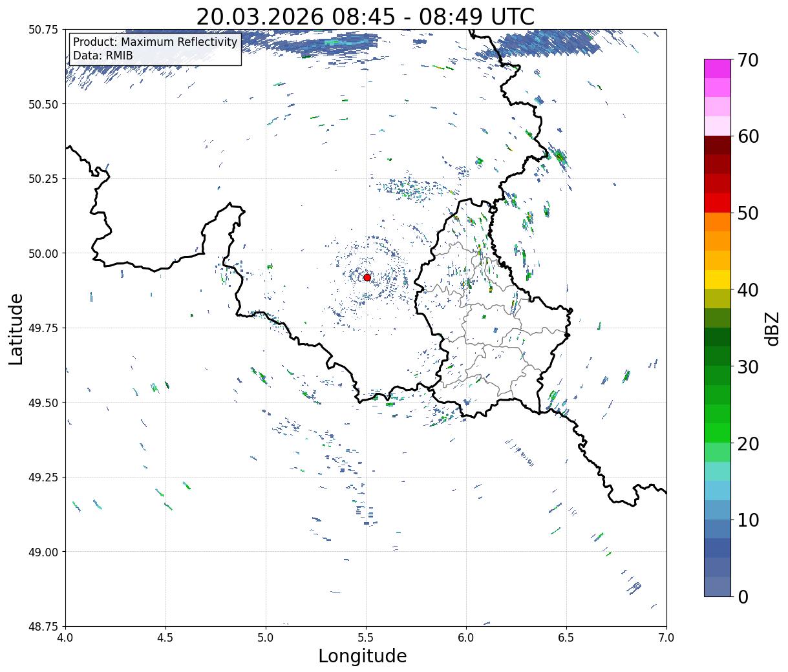Click the 'Data: RMIB' label
The width and height of the screenshot is (788, 672).
(x=103, y=56)
